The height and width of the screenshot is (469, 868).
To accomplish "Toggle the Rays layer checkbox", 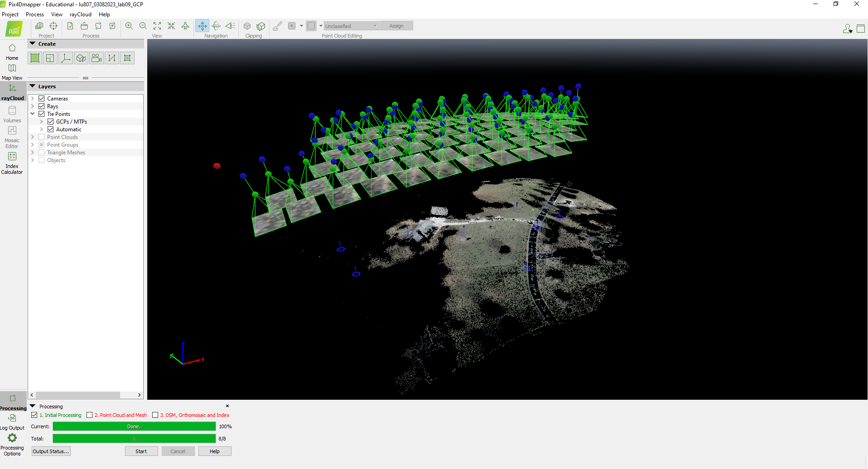I will tap(42, 106).
